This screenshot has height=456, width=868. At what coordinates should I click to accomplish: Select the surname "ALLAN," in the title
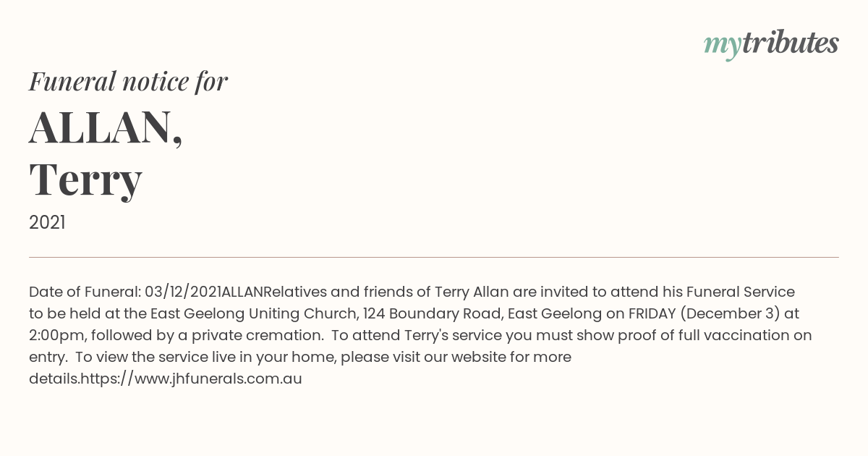click(106, 128)
